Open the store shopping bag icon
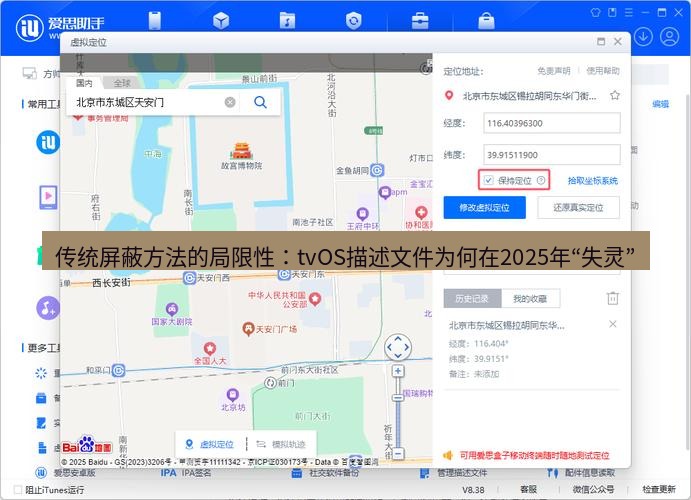Image resolution: width=691 pixels, height=500 pixels. (x=486, y=20)
